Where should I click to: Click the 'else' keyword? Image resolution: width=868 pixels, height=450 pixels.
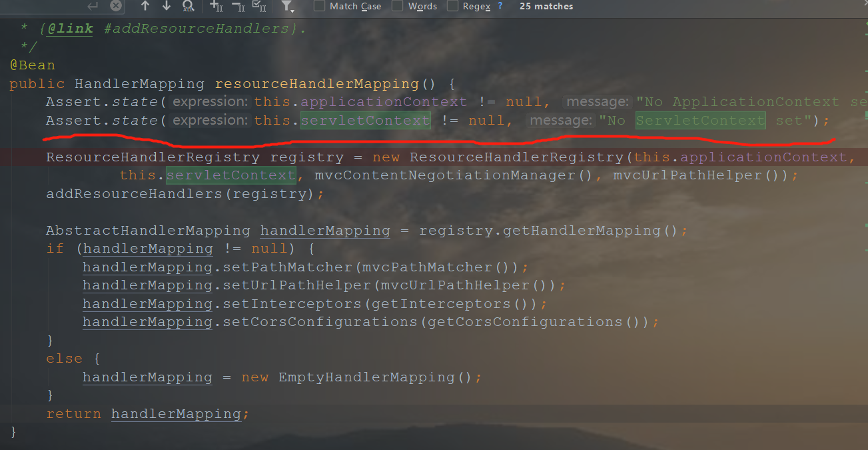click(x=64, y=359)
